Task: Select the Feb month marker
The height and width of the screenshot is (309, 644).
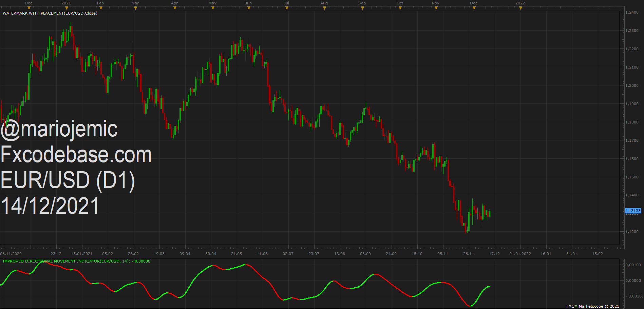Action: pos(101,8)
